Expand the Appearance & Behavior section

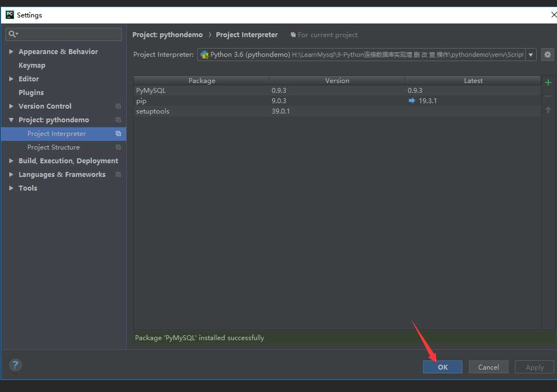(11, 51)
